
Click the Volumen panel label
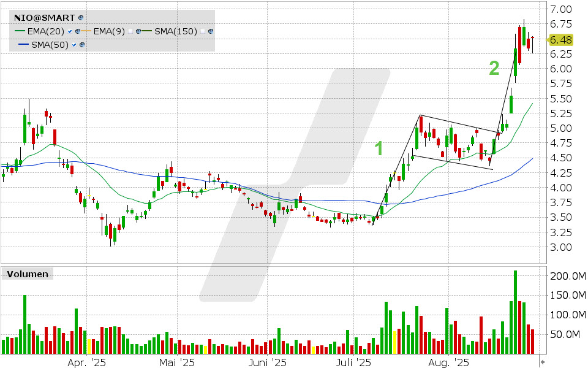tap(28, 274)
